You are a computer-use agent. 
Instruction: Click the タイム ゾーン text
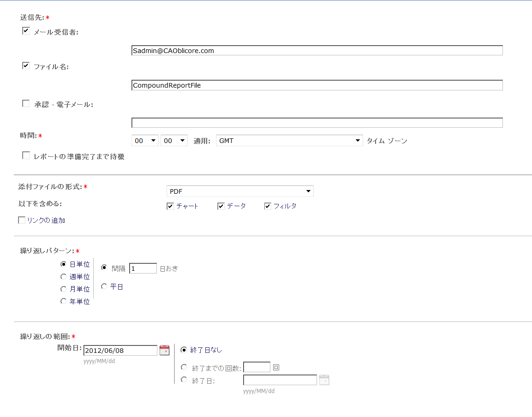point(387,141)
